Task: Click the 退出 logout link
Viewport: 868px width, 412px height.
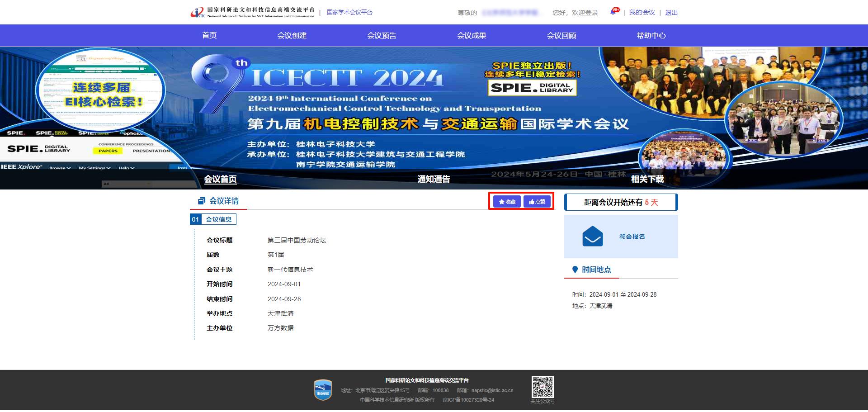Action: (671, 13)
